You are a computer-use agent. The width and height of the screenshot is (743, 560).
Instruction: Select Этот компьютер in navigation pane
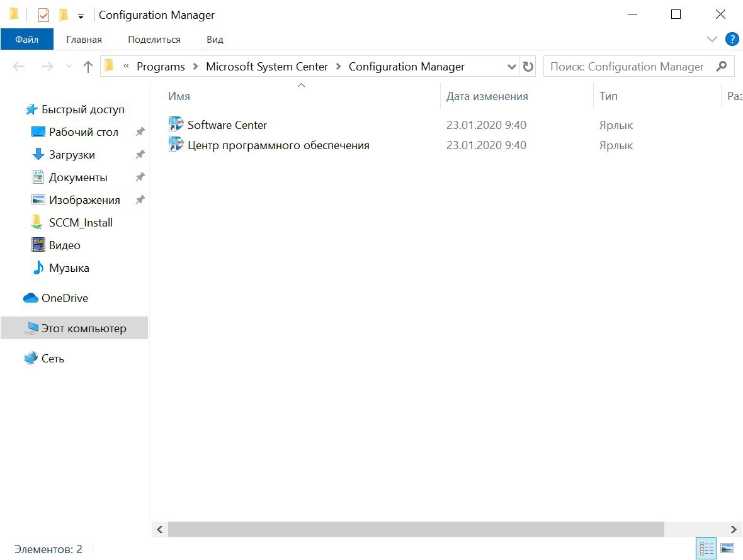[74, 328]
